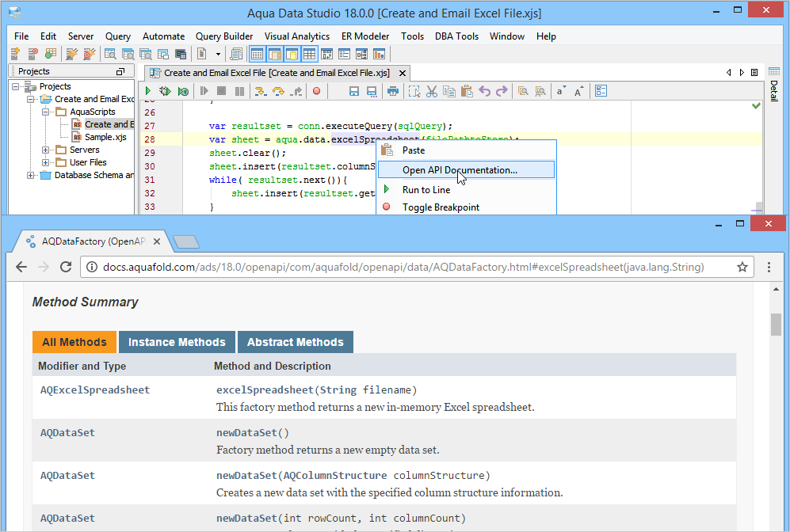The height and width of the screenshot is (532, 790).
Task: Close the AQDataFactory browser tab
Action: click(x=157, y=241)
